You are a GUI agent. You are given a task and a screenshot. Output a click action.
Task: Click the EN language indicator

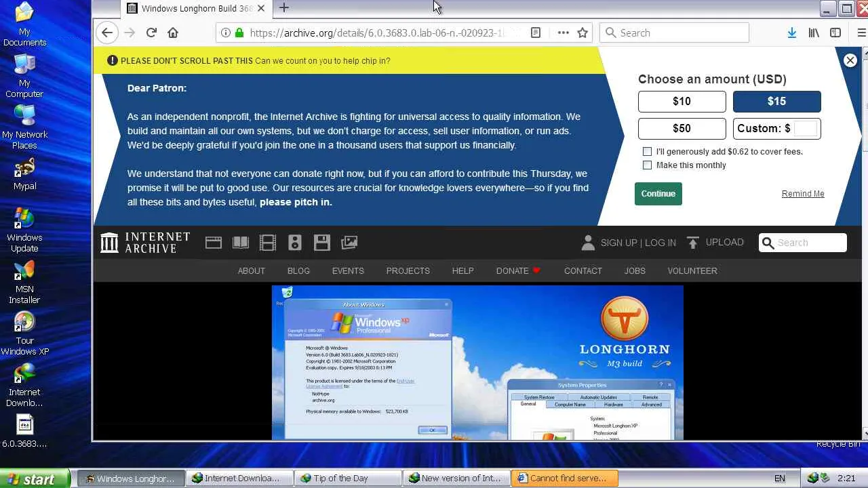pos(780,479)
